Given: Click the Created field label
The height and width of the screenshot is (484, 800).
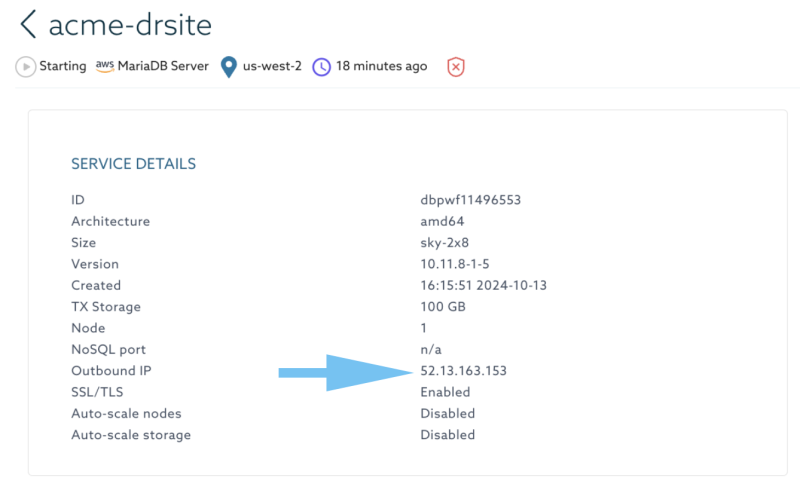Looking at the screenshot, I should coord(96,286).
